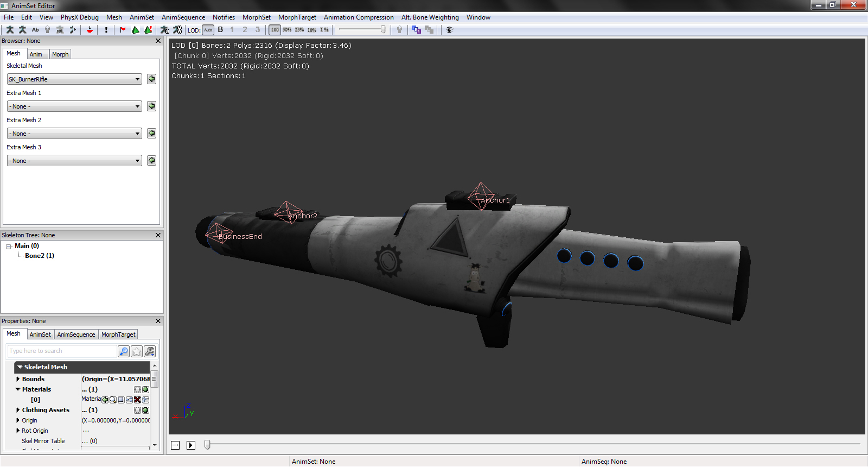Click the 'Ab' bone names toolbar icon

35,30
